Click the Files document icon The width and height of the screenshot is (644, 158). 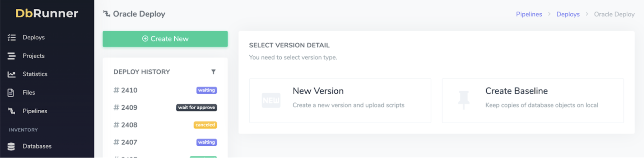pyautogui.click(x=11, y=93)
